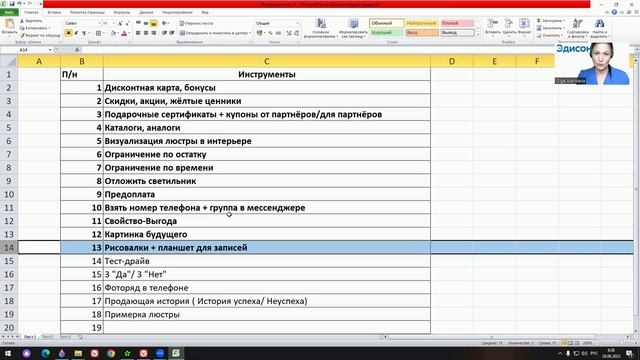
Task: Click the Decrease Font Size icon
Action: click(127, 23)
